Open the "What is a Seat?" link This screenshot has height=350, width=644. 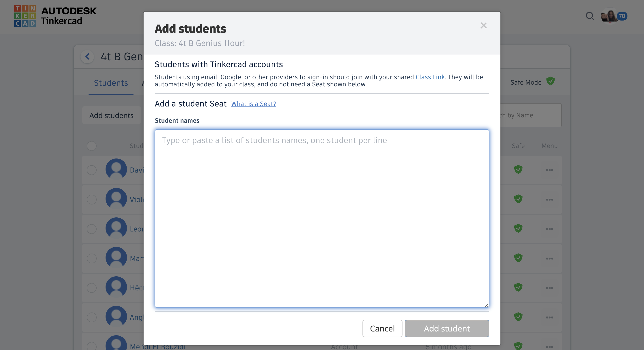254,104
